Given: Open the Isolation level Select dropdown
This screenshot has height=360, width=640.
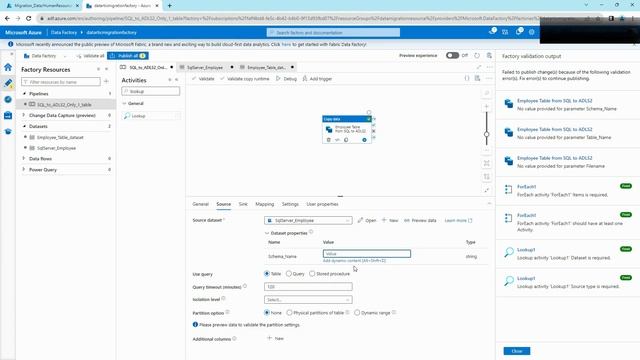Looking at the screenshot, I should click(308, 300).
